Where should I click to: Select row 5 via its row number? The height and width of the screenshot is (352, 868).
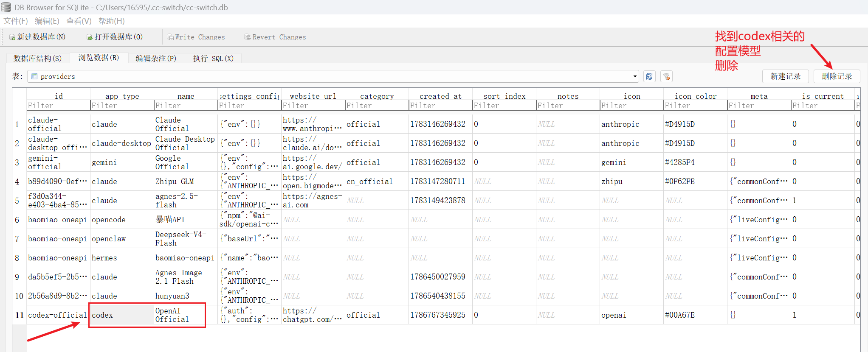tap(20, 201)
